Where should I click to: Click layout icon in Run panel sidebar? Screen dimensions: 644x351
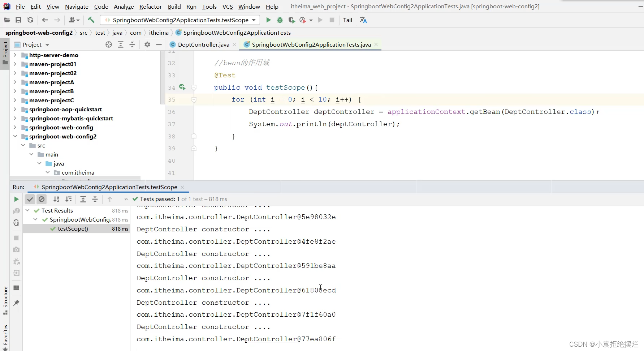16,288
